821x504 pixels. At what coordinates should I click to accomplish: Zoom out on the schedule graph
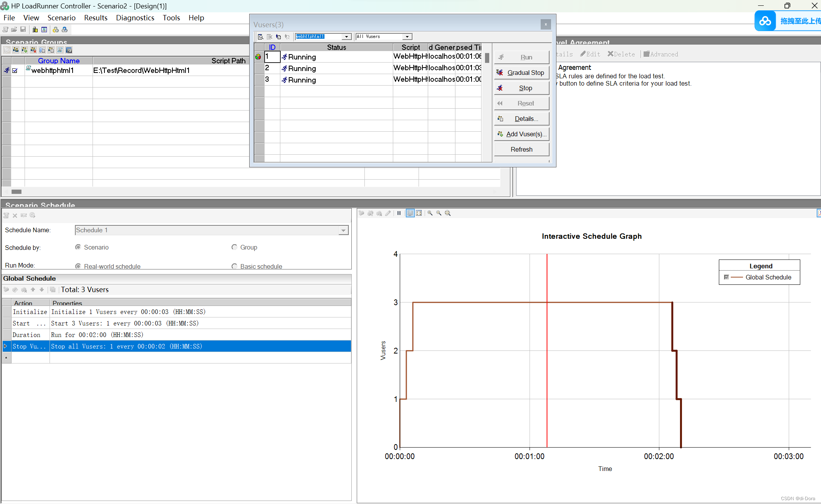click(439, 213)
